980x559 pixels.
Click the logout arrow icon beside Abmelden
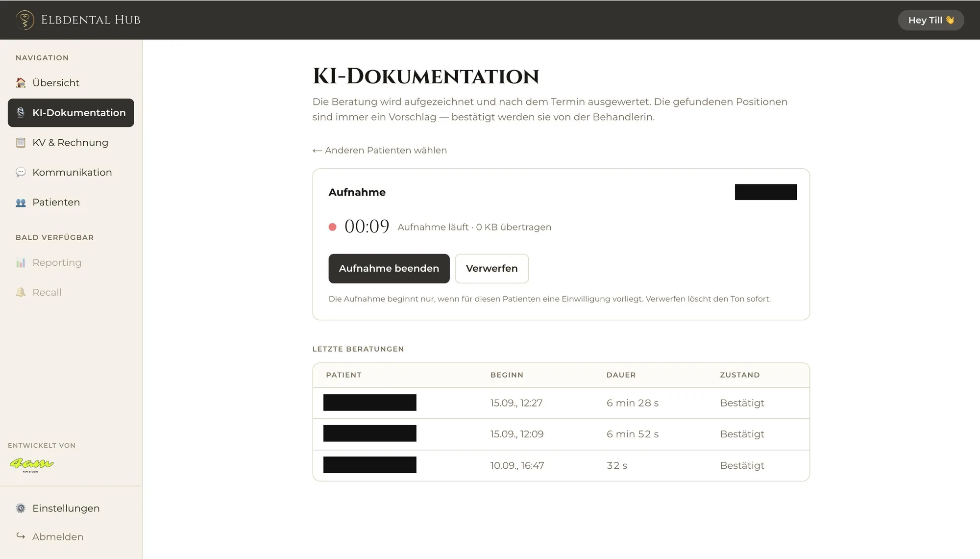[21, 536]
